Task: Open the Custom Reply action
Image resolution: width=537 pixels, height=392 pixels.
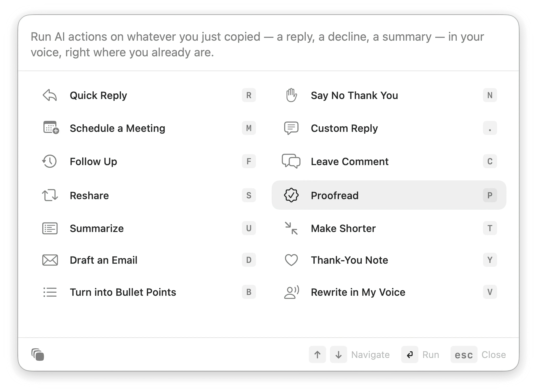Action: pos(389,128)
